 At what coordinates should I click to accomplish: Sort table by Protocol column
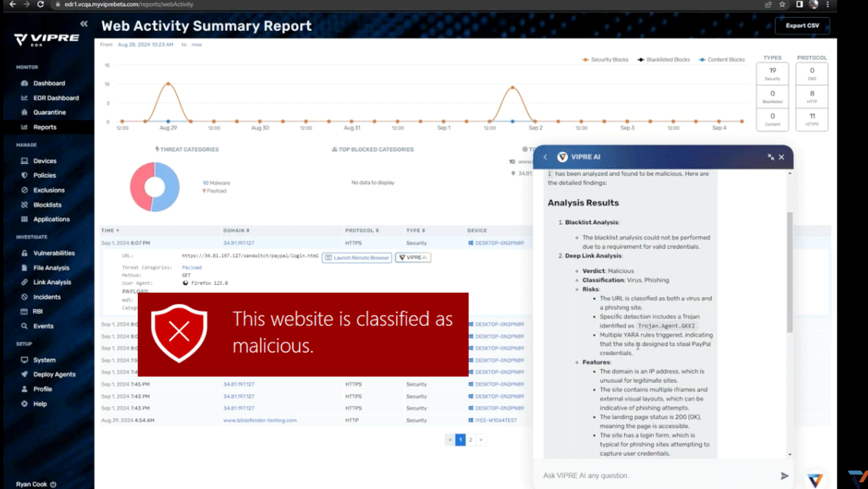point(362,230)
